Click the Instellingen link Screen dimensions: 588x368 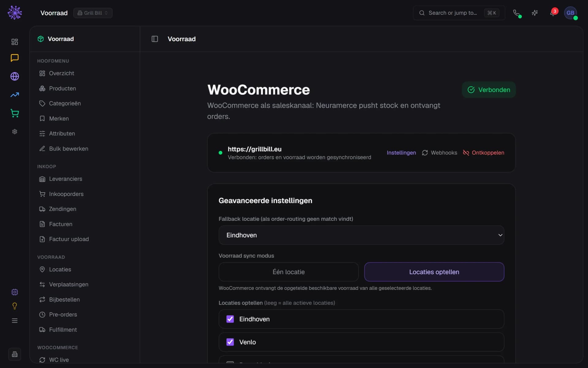pos(401,153)
